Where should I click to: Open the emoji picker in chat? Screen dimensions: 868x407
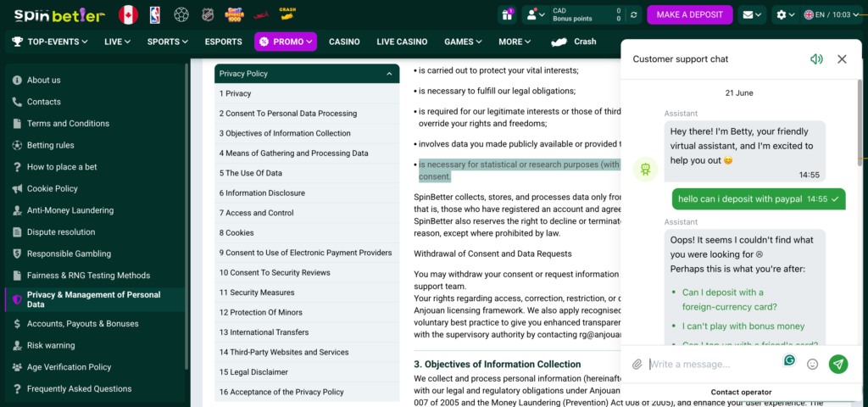(813, 365)
